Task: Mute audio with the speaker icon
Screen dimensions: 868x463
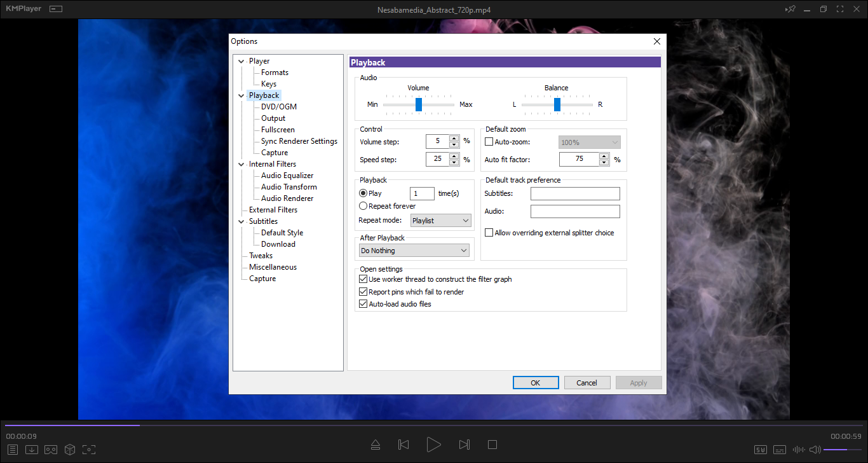Action: point(815,450)
